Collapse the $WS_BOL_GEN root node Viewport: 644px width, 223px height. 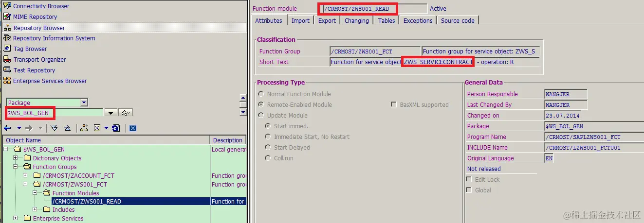coord(6,149)
